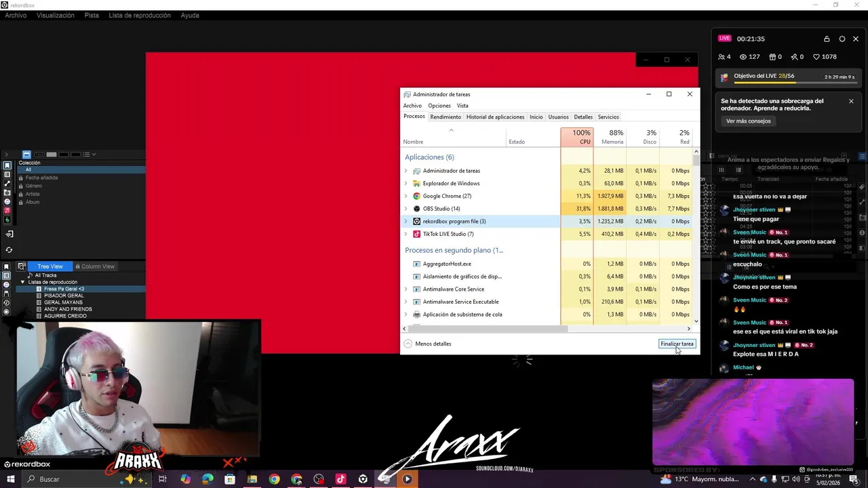Click the rekordbox sync manager arrows icon

click(9, 249)
